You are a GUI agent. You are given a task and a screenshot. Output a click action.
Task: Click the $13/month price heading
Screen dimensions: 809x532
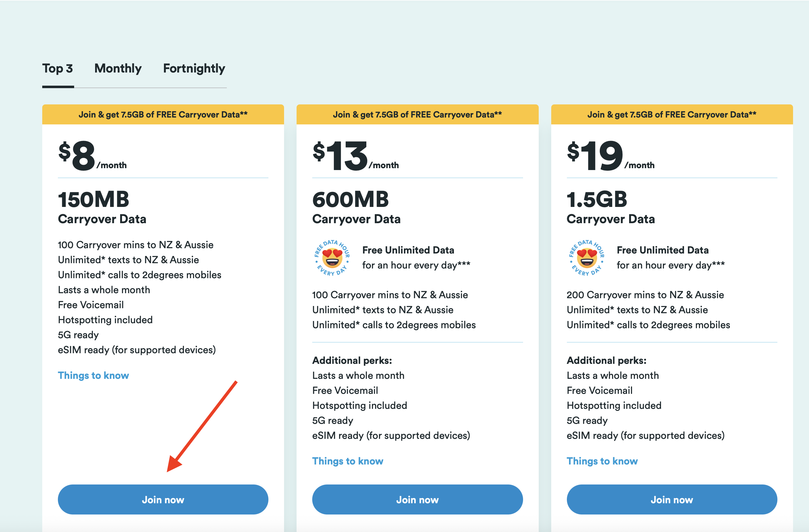coord(355,156)
